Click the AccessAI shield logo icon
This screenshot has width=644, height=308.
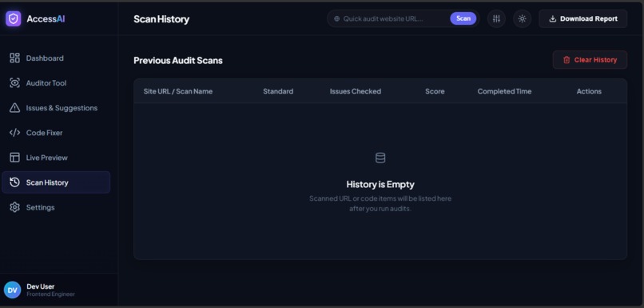point(13,18)
